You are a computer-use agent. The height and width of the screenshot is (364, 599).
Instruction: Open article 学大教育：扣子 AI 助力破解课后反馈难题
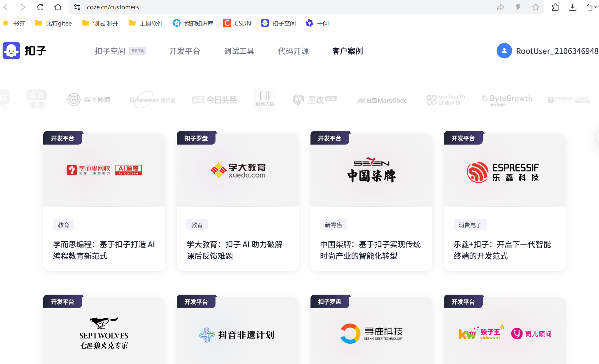coord(235,250)
